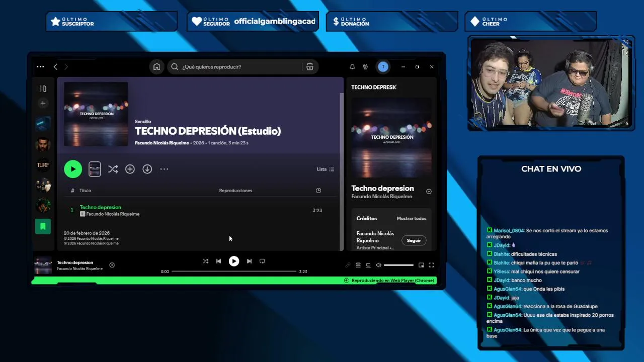The width and height of the screenshot is (644, 362).
Task: Click the 'Título' column header
Action: tap(85, 191)
